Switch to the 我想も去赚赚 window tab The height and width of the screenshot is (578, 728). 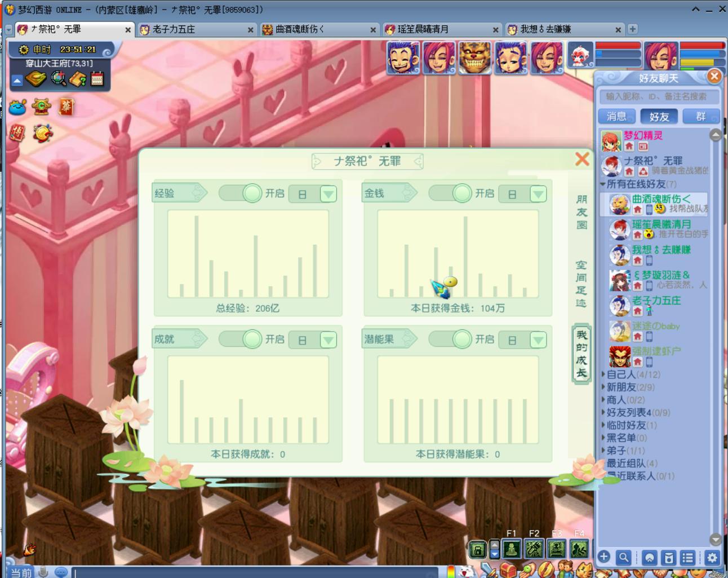564,29
